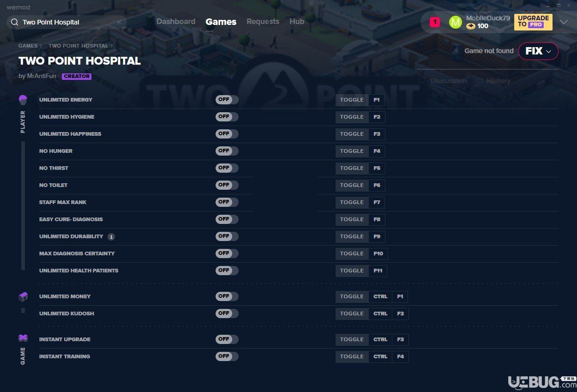577x392 pixels.
Task: Expand the account menu chevron
Action: coord(564,22)
